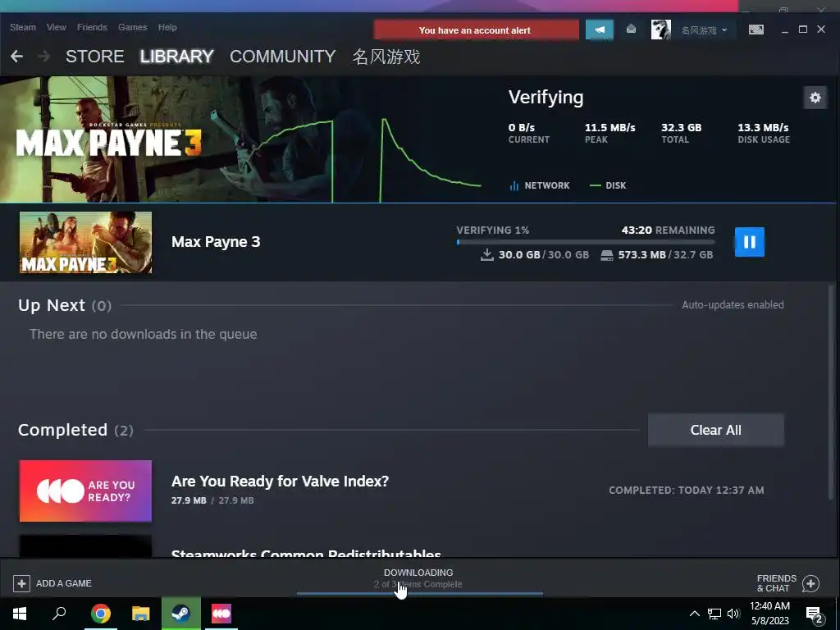
Task: Switch to the COMMUNITY tab
Action: [283, 57]
